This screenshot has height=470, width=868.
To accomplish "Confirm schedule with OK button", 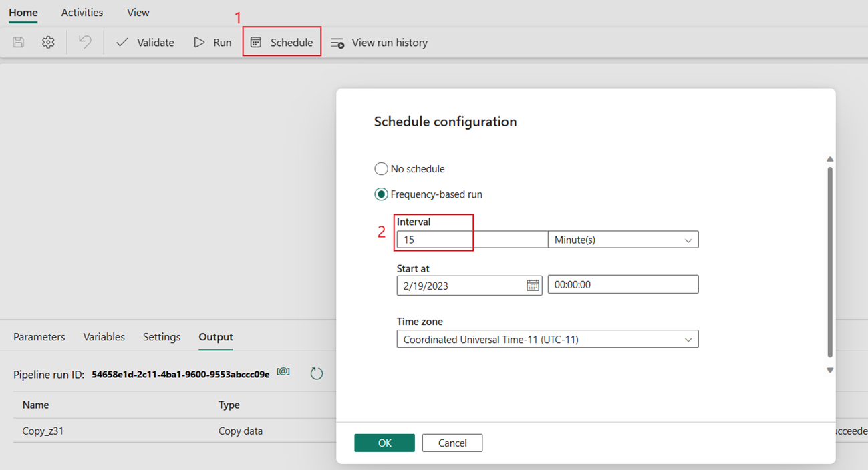I will click(x=384, y=443).
